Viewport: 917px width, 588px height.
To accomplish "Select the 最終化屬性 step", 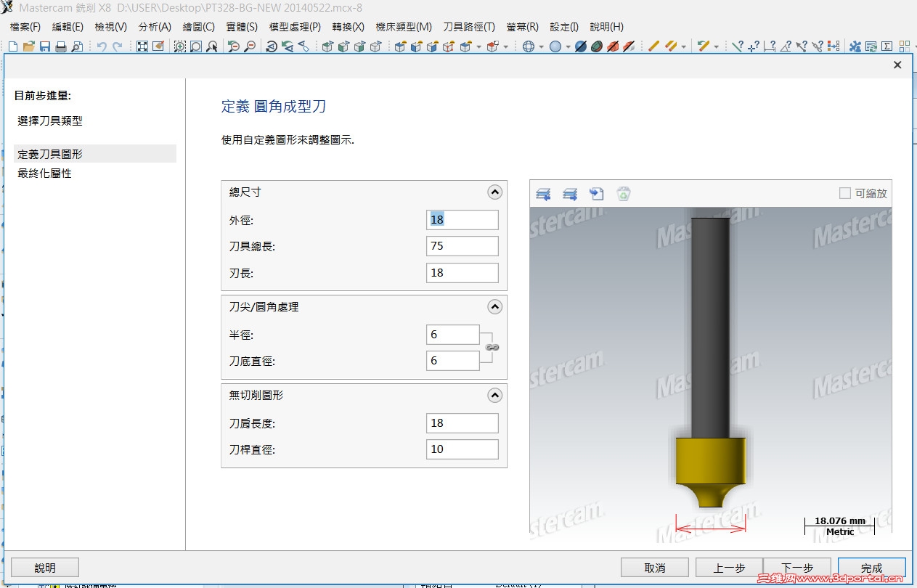I will (x=45, y=173).
